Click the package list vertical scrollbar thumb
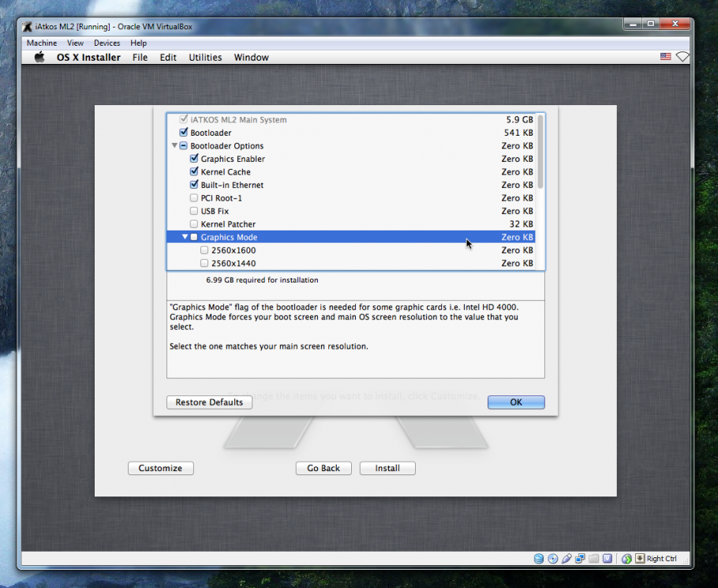718x588 pixels. 540,152
